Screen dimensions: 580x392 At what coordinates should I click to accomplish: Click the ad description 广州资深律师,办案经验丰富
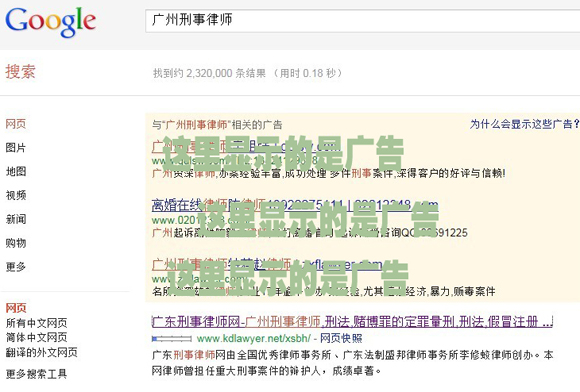tap(328, 173)
